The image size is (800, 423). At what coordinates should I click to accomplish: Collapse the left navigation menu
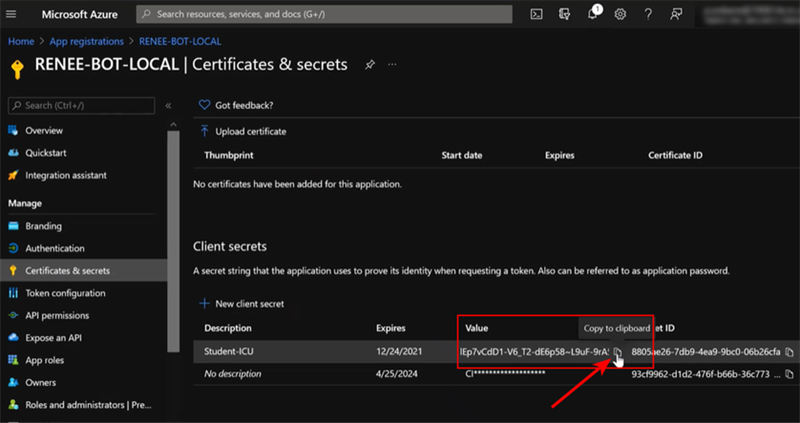[x=168, y=106]
